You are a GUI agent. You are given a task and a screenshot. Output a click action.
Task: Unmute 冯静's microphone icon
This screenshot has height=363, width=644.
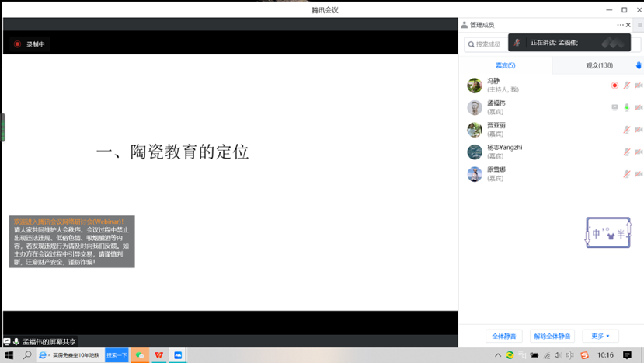[627, 86]
